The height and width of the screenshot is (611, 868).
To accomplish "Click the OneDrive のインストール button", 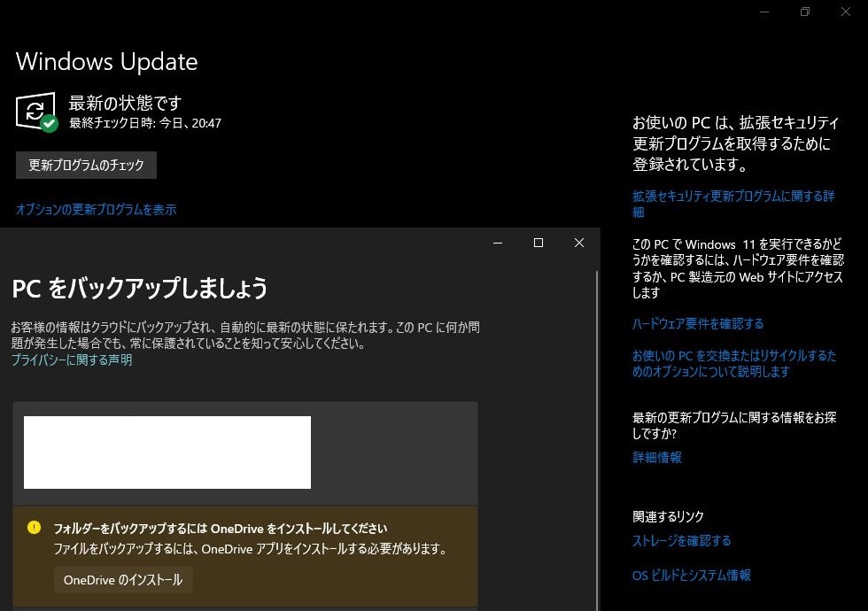I will point(123,579).
